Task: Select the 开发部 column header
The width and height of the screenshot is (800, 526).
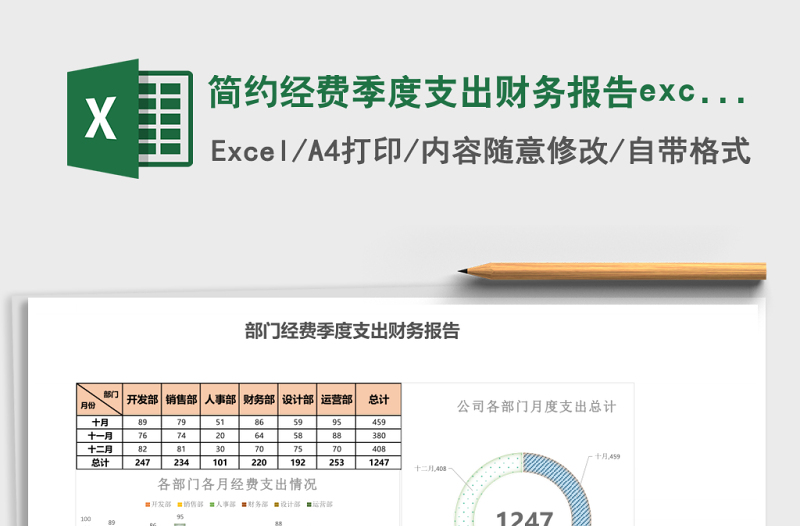Action: 142,399
